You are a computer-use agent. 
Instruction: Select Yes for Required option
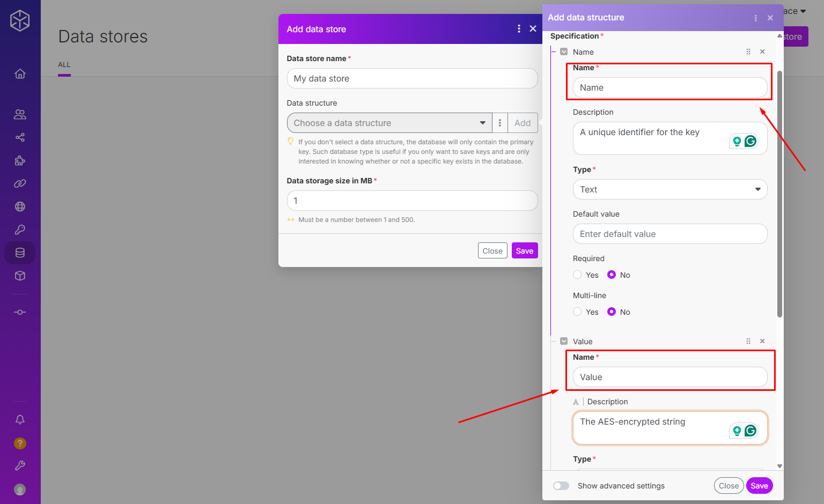pyautogui.click(x=577, y=275)
